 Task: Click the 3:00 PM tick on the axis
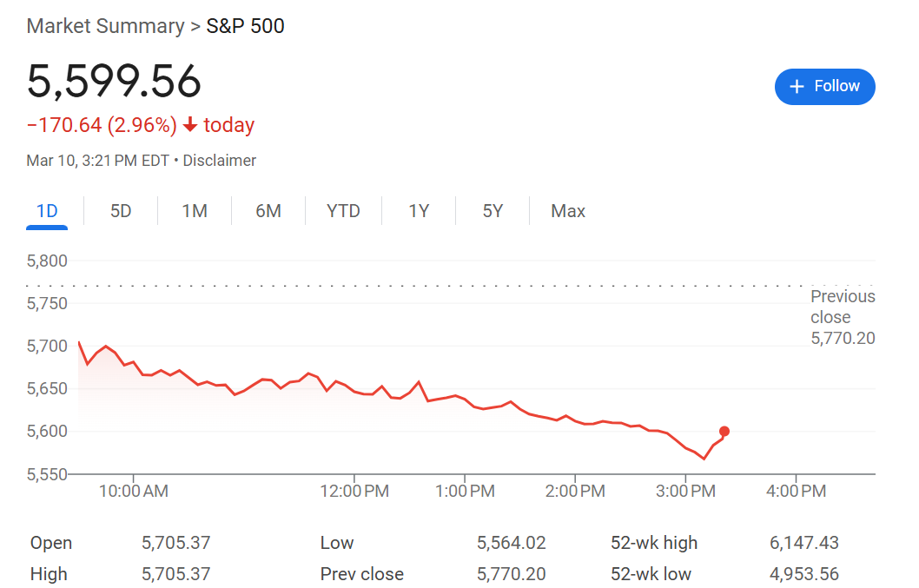(685, 491)
